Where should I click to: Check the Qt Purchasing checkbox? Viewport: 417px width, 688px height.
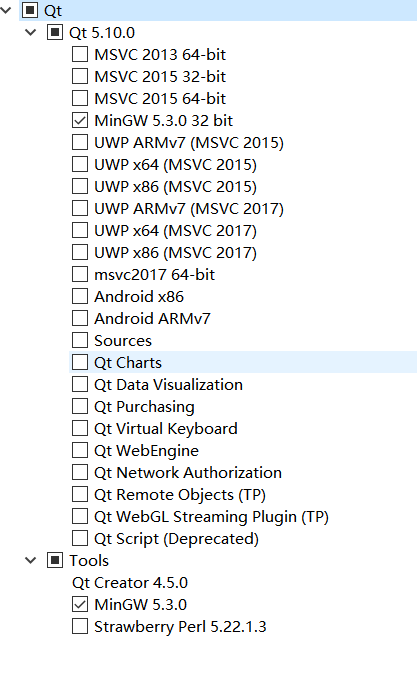(x=79, y=406)
